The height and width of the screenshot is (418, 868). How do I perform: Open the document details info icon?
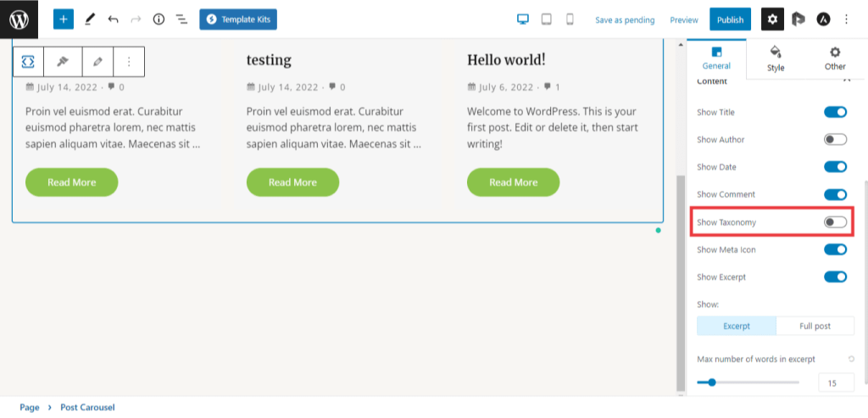[159, 19]
